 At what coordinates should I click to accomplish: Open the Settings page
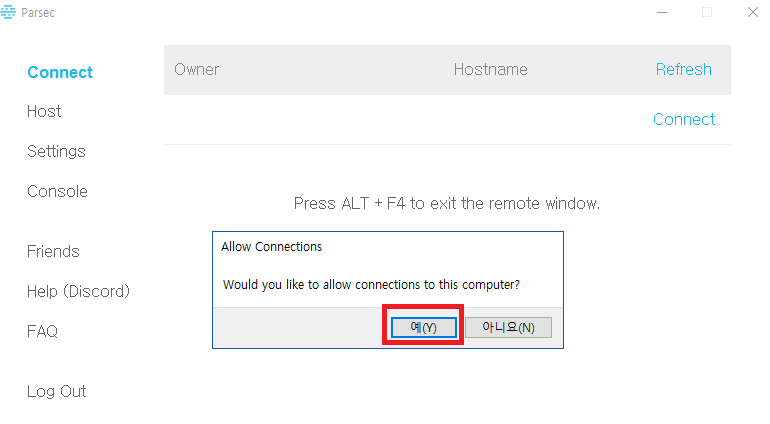coord(56,151)
